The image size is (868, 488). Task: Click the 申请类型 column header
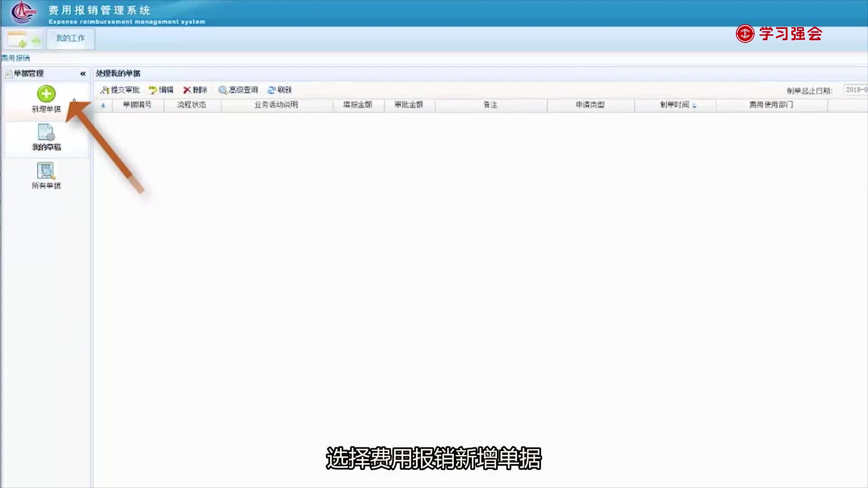(x=590, y=105)
